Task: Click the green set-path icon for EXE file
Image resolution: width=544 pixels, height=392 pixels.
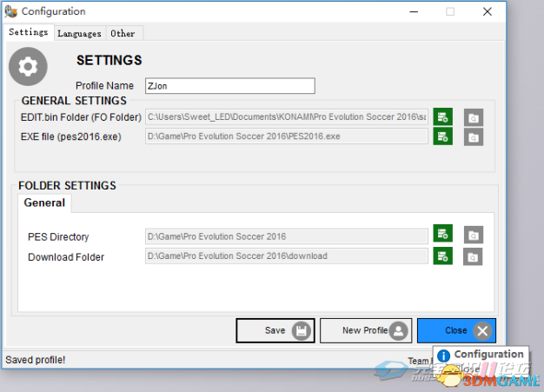Action: point(442,136)
